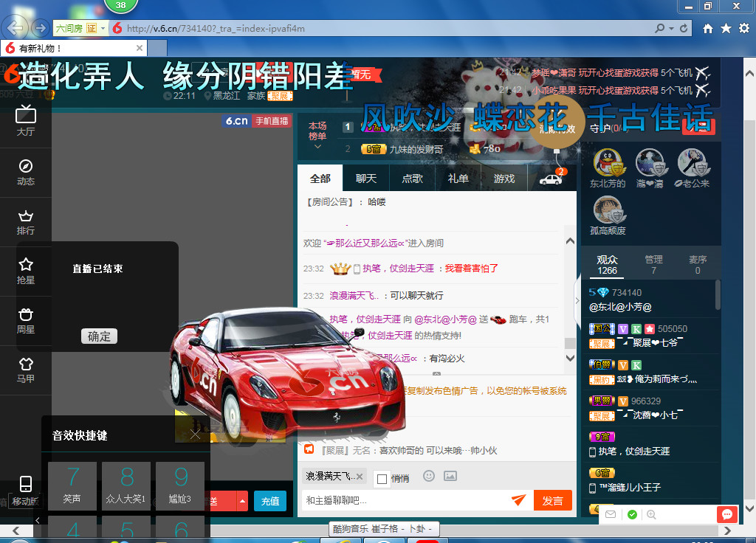Close the 音效快捷键 panel

195,435
